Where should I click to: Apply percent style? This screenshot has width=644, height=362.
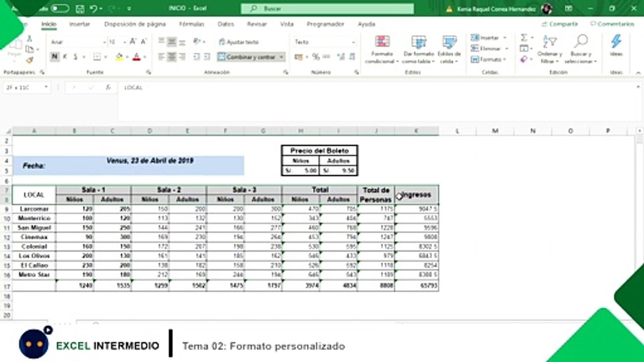[316, 57]
